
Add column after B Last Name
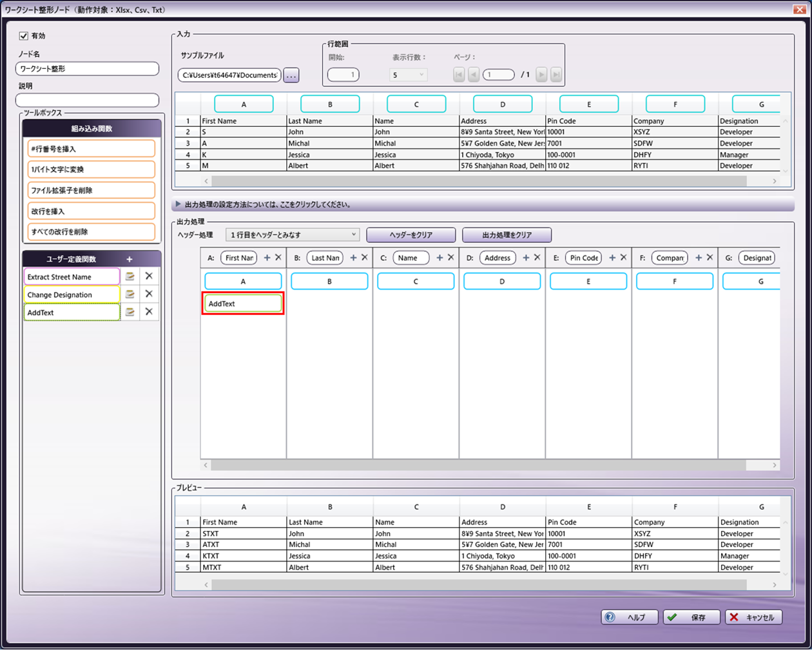click(353, 258)
